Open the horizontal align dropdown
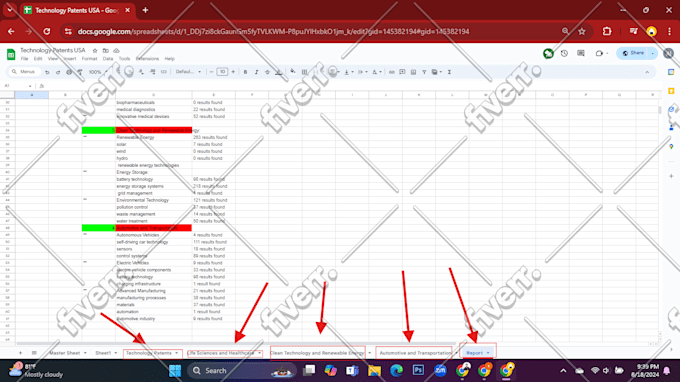The width and height of the screenshot is (680, 382). point(334,72)
